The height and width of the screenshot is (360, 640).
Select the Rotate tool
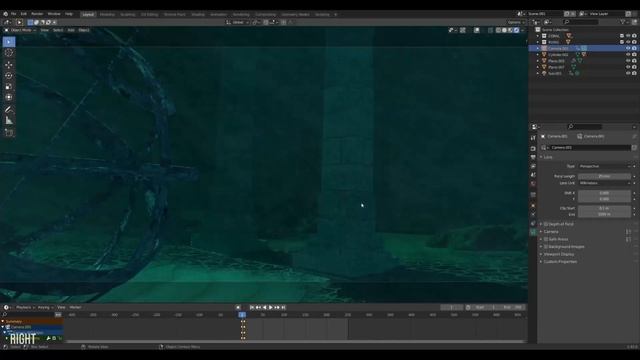9,76
